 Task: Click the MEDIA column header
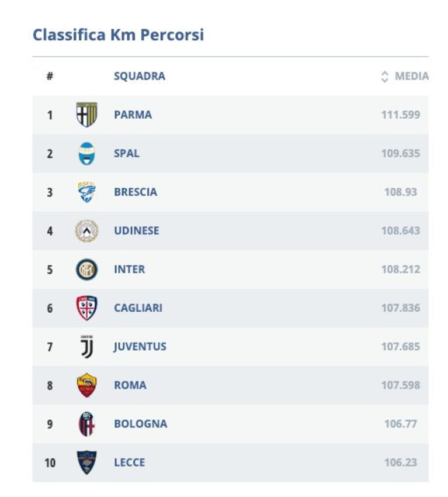(x=412, y=76)
